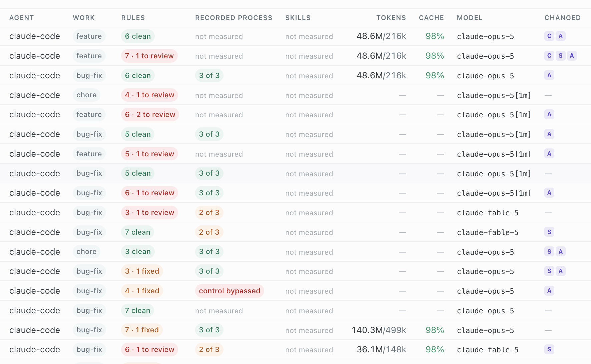Open the '7 · 1 to review' rules pill
The height and width of the screenshot is (364, 591).
click(x=149, y=56)
